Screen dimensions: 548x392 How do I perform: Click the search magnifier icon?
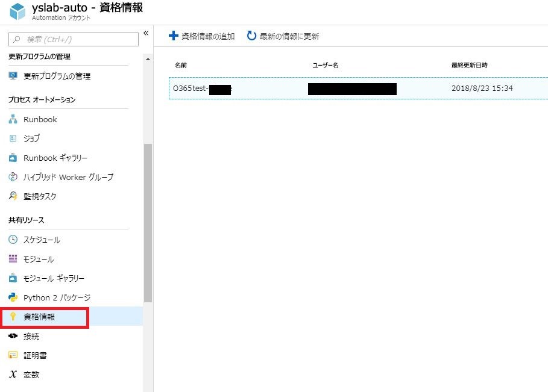point(16,40)
